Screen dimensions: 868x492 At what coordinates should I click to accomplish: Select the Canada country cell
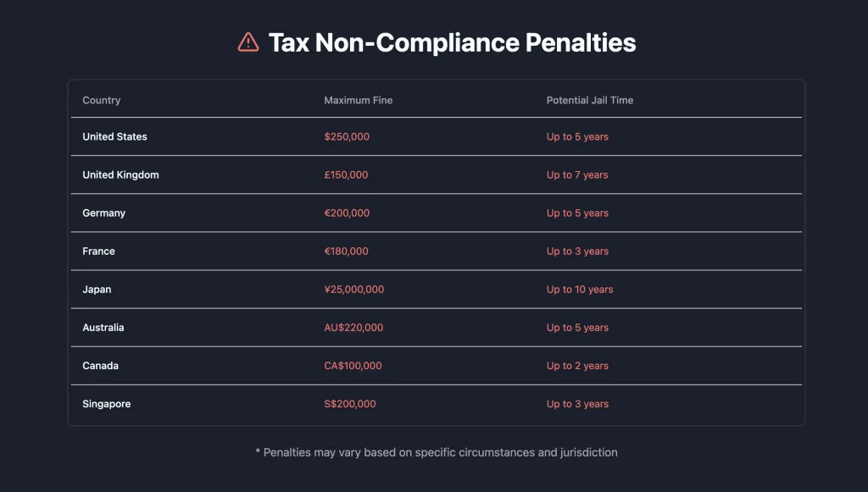[x=100, y=366]
